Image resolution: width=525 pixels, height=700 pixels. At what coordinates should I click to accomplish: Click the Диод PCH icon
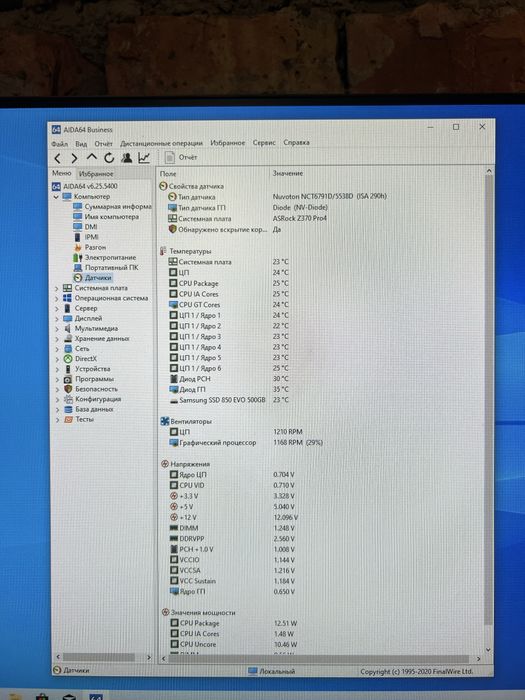(174, 379)
